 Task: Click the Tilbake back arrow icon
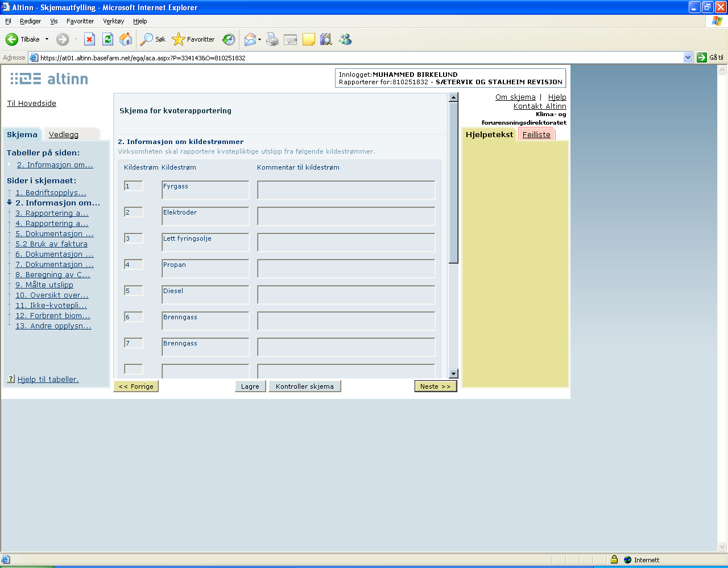pos(12,39)
